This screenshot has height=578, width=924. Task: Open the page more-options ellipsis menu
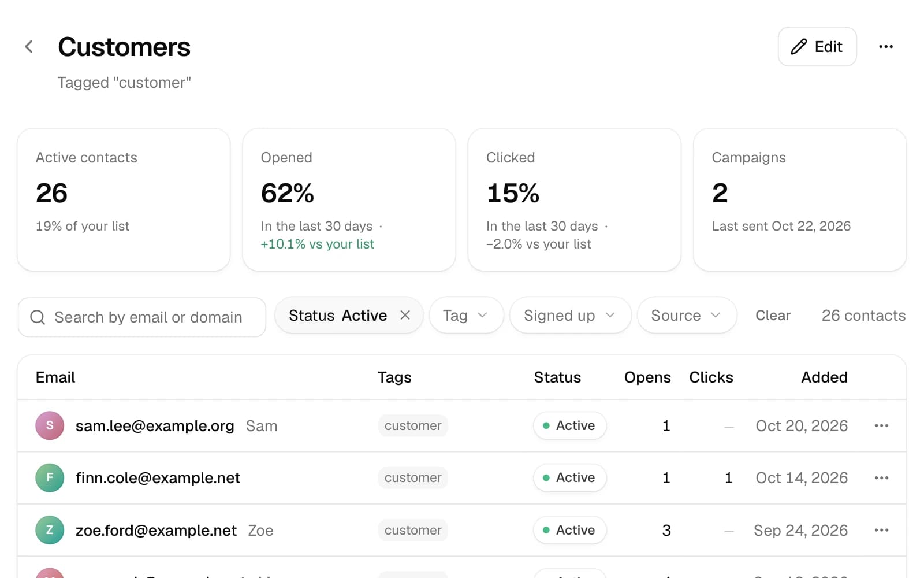pyautogui.click(x=885, y=47)
